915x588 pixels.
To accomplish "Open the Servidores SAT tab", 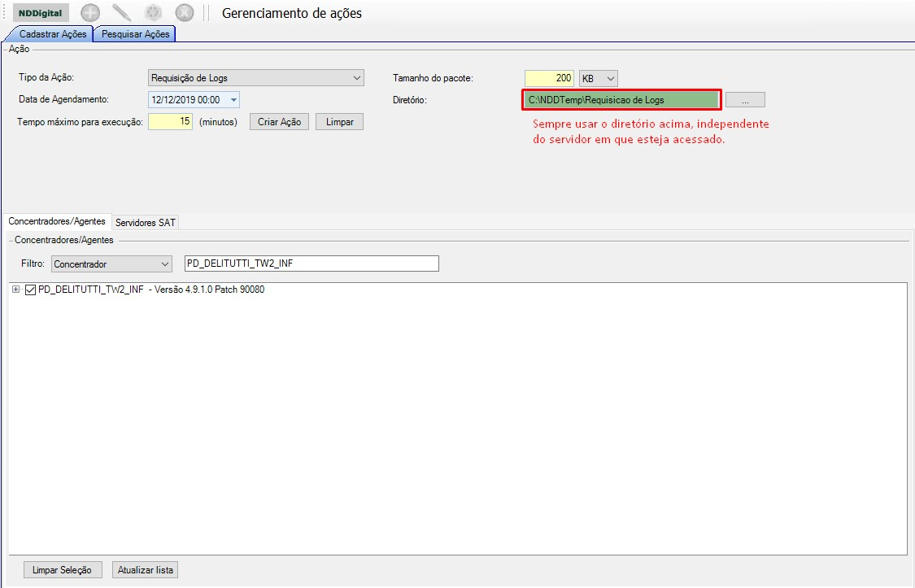I will point(145,222).
